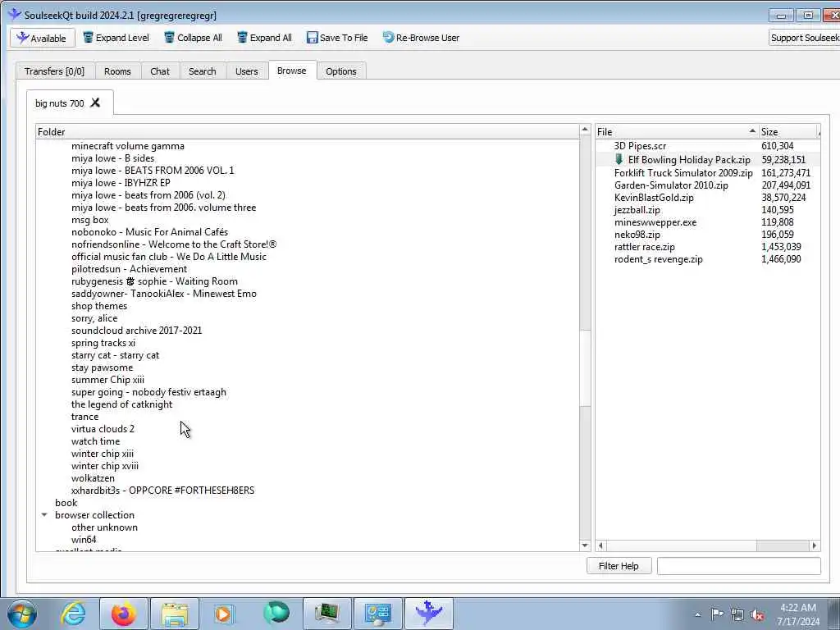Click the Filter Help button
The image size is (840, 630).
point(619,566)
